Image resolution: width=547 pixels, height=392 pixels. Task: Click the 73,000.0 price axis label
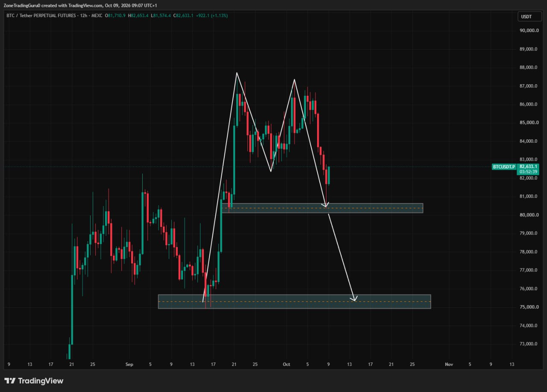pos(529,344)
